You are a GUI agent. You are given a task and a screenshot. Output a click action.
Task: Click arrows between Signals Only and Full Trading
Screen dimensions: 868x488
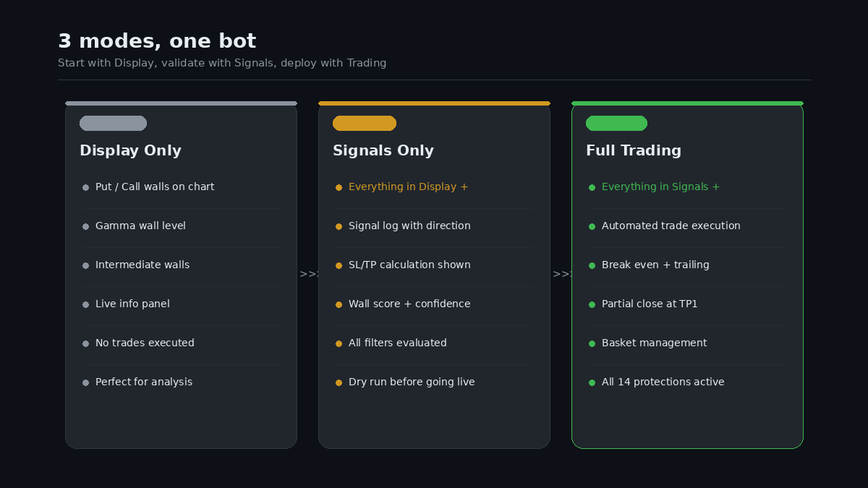[x=561, y=274]
